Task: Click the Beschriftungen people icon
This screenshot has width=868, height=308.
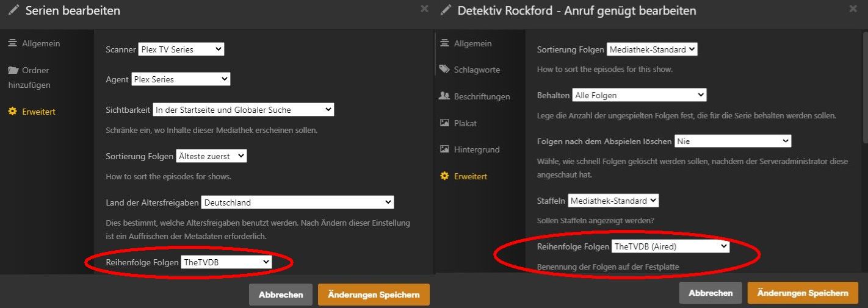Action: [x=444, y=96]
